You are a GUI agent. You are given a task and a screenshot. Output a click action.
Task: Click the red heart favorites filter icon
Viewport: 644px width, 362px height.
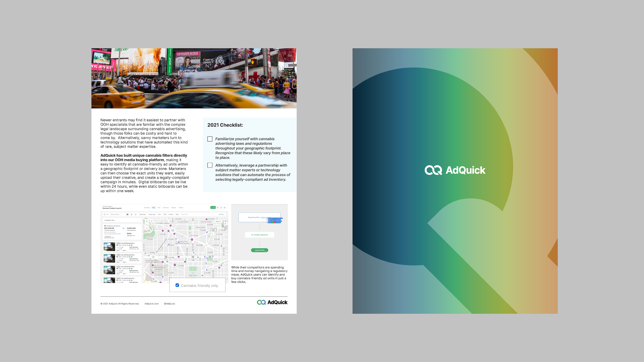(x=127, y=214)
